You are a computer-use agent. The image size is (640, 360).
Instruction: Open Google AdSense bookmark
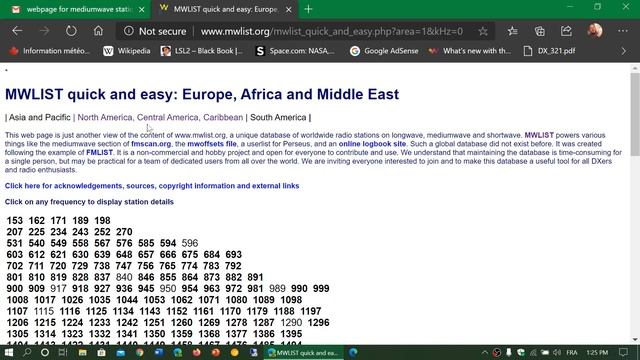tap(384, 51)
